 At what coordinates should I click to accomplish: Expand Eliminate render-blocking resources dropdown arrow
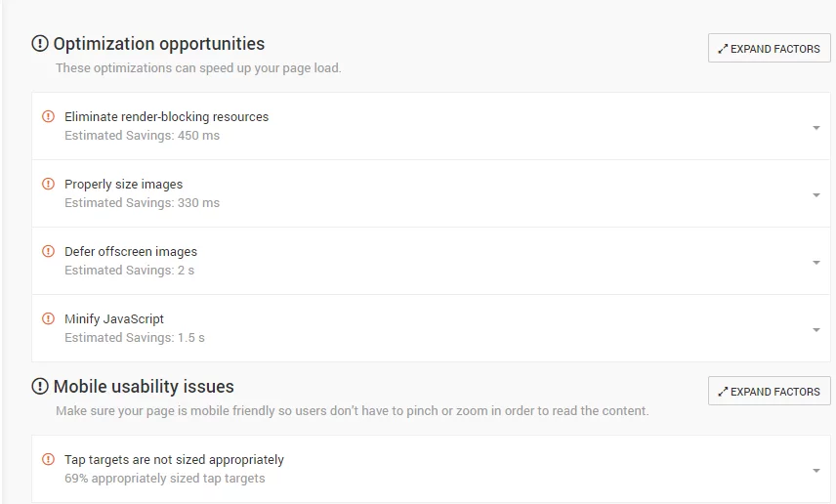[x=815, y=128]
